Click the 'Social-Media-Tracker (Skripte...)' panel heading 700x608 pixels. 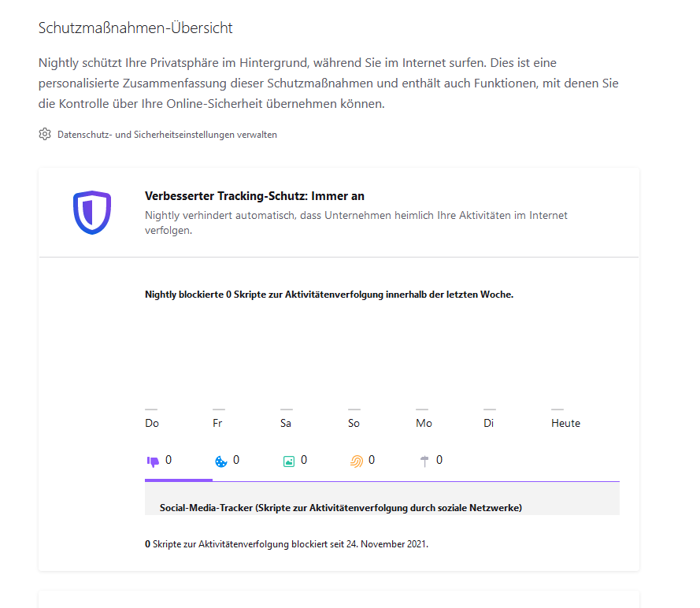point(341,508)
